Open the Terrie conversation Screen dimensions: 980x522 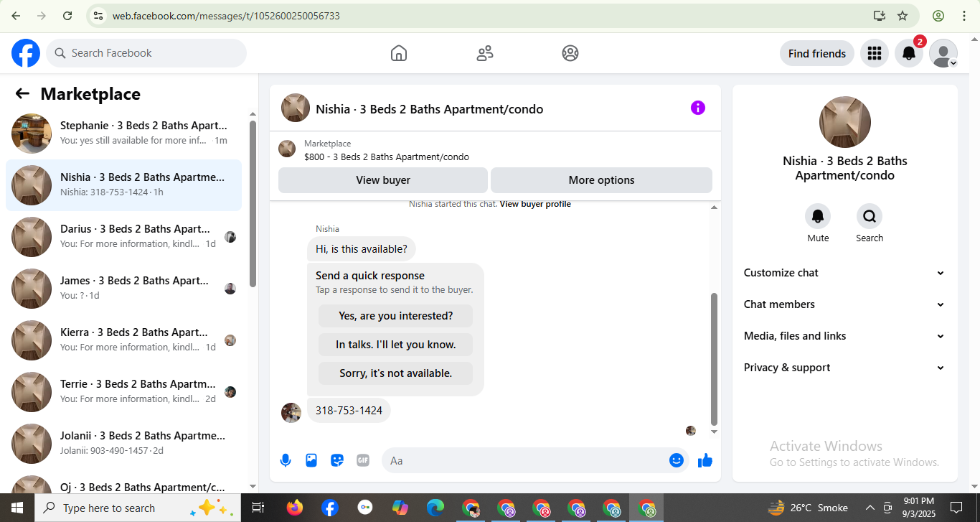pos(123,392)
